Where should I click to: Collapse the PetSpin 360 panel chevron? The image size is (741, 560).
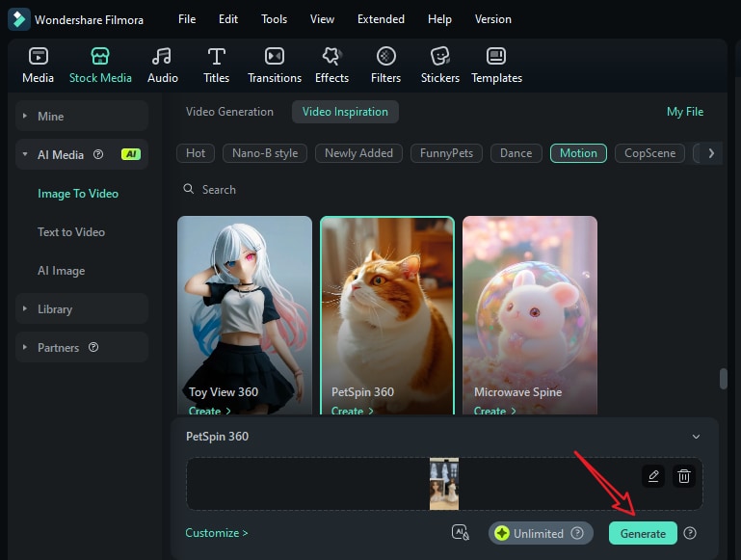(x=696, y=437)
